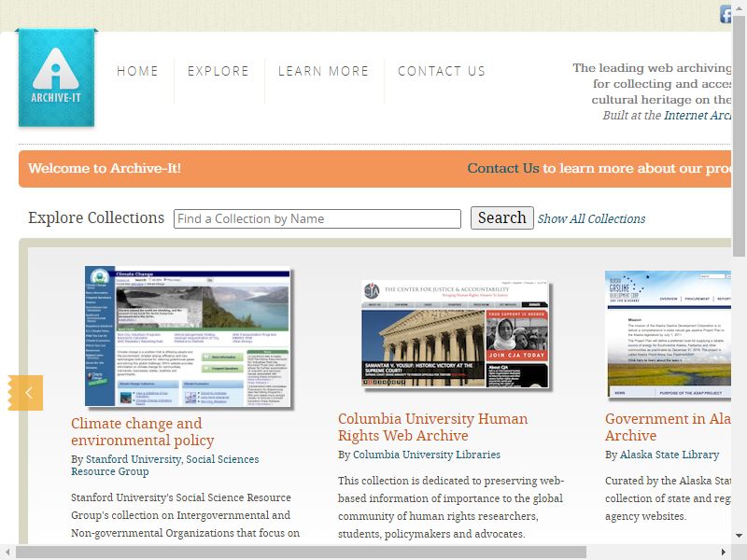Viewport: 747px width, 560px height.
Task: Open the EXPLORE menu item
Action: (218, 71)
